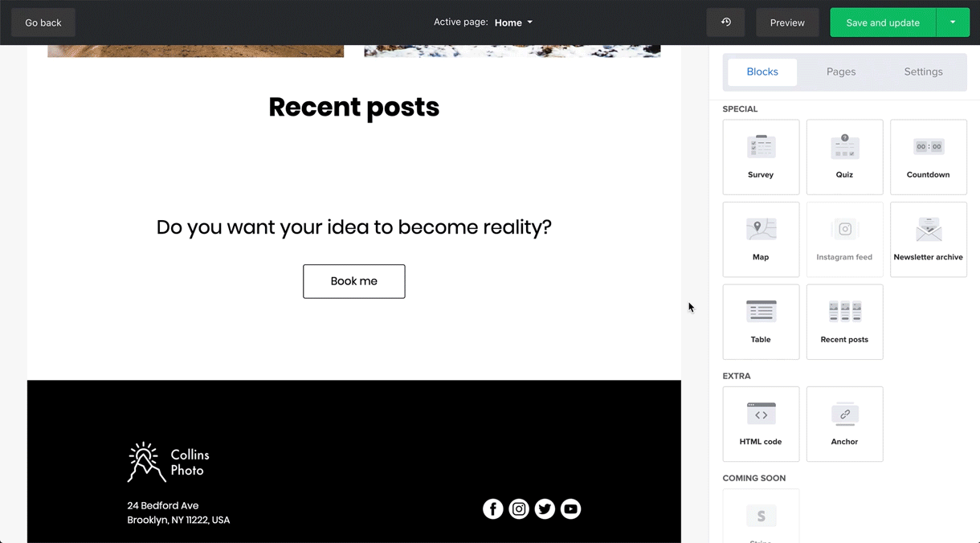Click the Book me button
This screenshot has height=543, width=980.
click(x=353, y=281)
